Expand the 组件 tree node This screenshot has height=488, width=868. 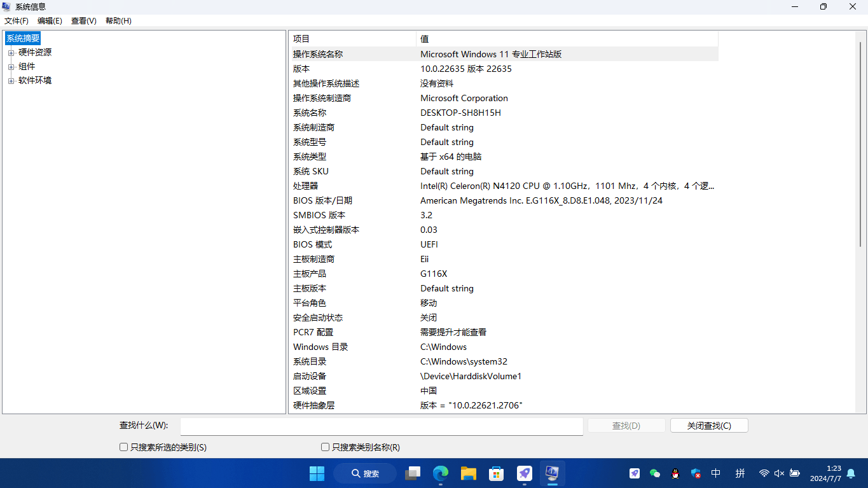click(x=11, y=67)
